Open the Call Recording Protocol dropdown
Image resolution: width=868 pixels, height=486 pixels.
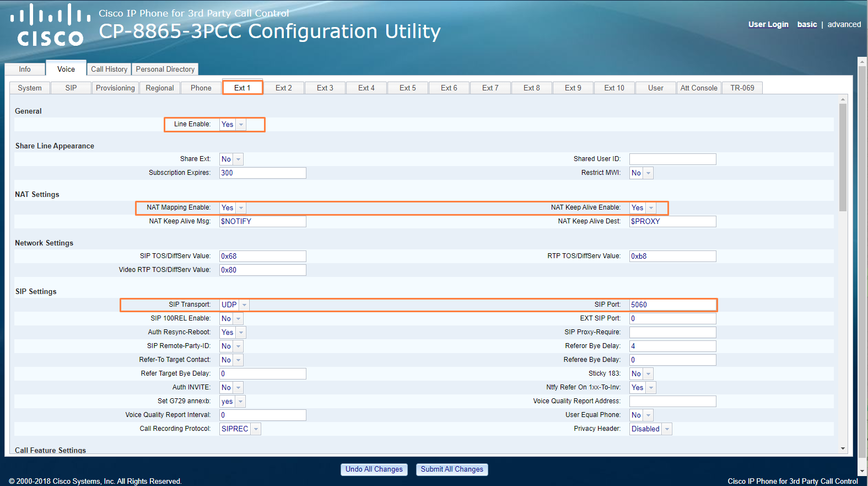240,429
